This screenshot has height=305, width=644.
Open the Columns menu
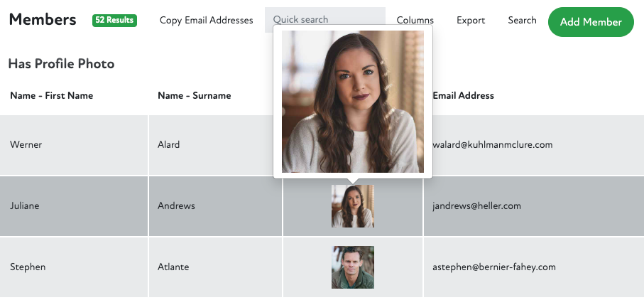415,21
